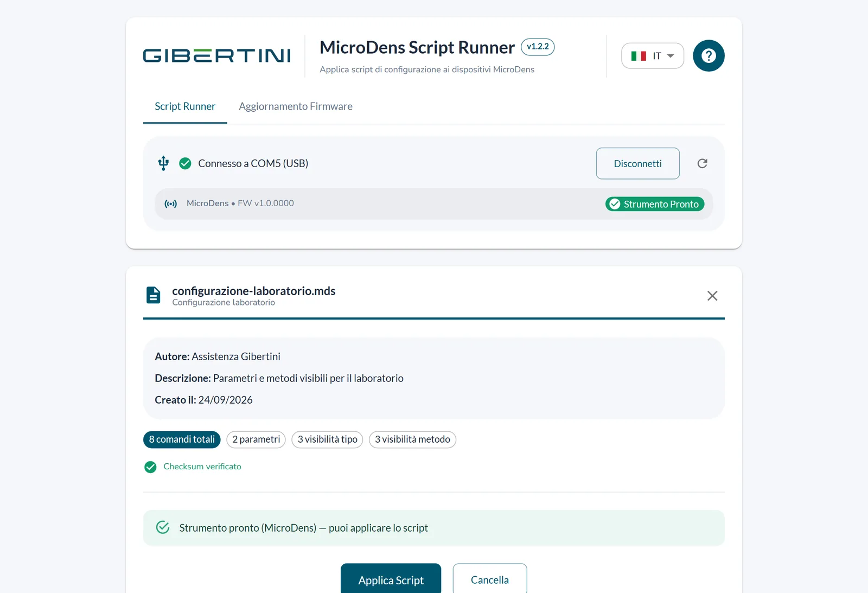Click the Applica Script button

(x=391, y=579)
